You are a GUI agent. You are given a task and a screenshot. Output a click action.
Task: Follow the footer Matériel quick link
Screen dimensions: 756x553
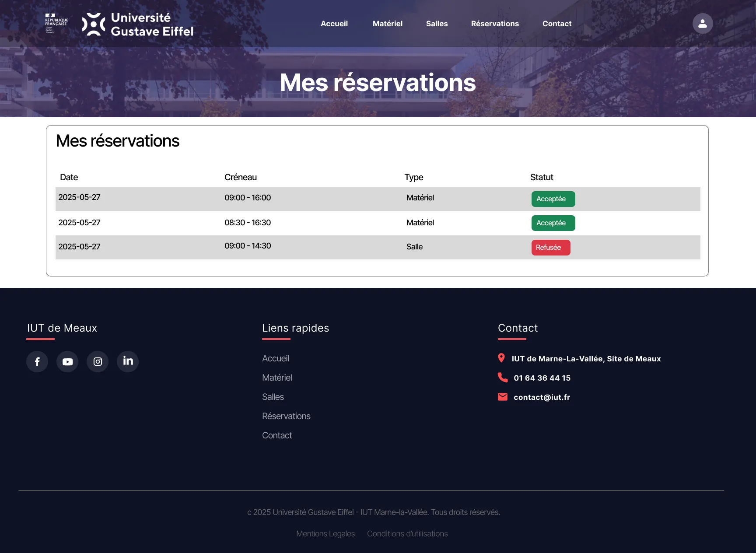click(x=277, y=378)
